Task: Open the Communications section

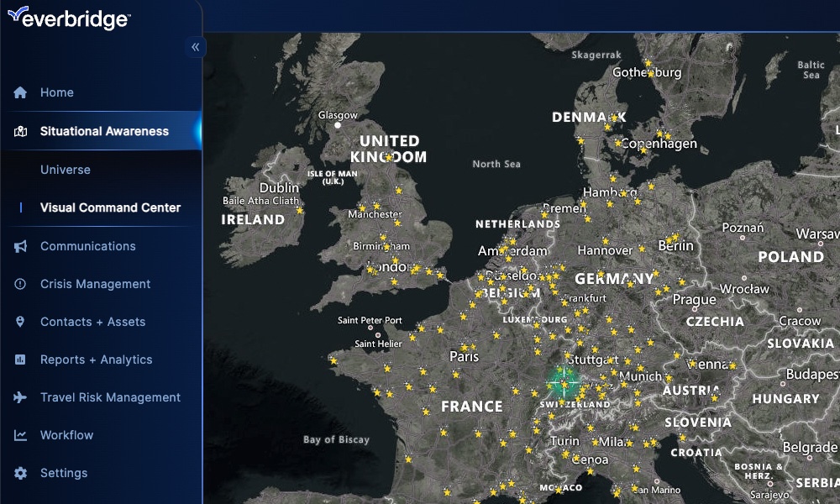Action: [x=88, y=246]
